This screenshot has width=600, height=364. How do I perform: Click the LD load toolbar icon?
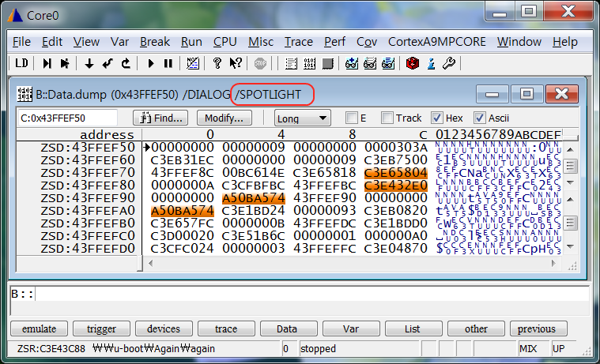22,63
